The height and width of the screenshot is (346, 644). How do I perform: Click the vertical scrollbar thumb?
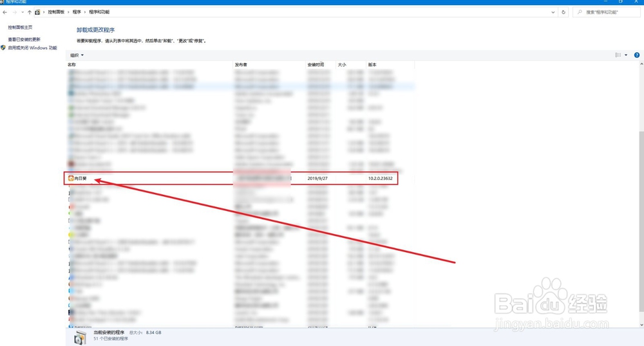[x=641, y=221]
